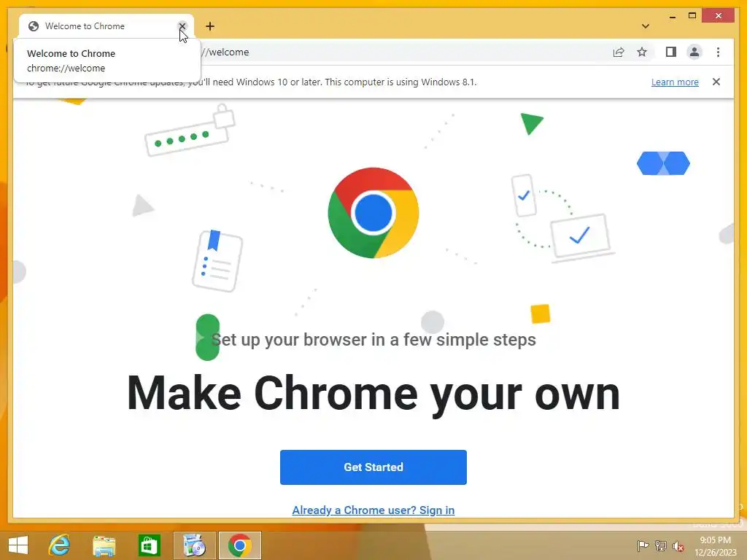Viewport: 747px width, 560px height.
Task: Expand the tab search chevron
Action: 646,26
